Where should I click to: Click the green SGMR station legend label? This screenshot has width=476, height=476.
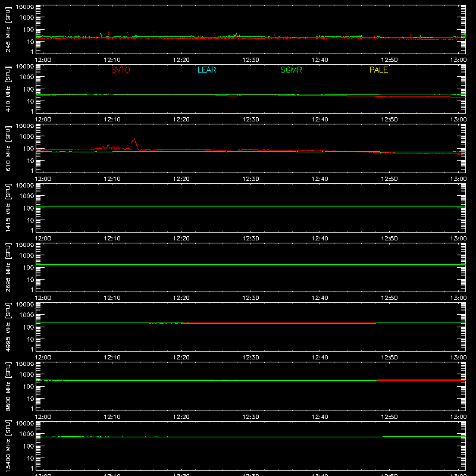tap(291, 70)
